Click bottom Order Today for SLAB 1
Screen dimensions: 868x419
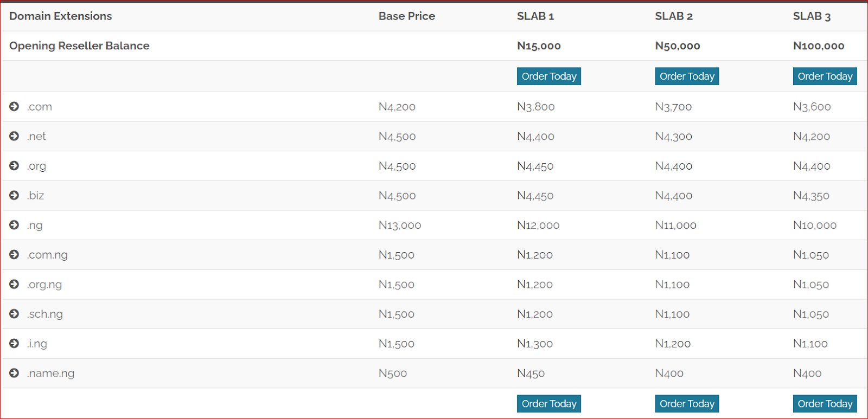(x=548, y=404)
